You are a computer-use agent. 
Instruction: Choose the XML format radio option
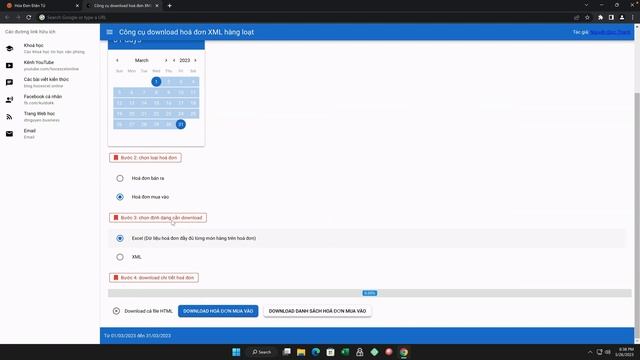[120, 257]
